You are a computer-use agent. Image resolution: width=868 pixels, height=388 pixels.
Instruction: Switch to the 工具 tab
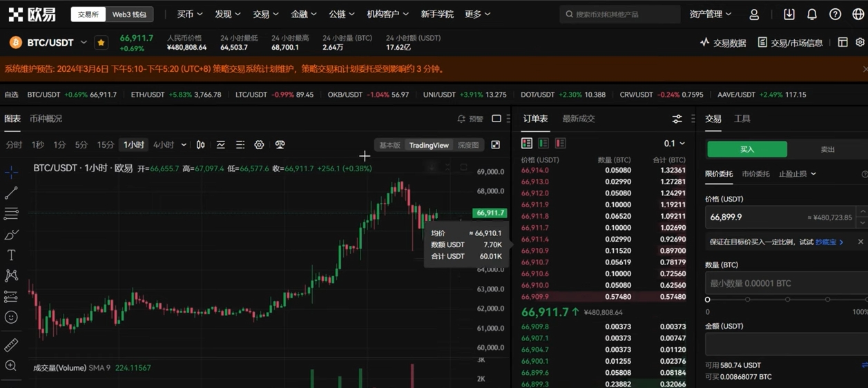coord(742,119)
